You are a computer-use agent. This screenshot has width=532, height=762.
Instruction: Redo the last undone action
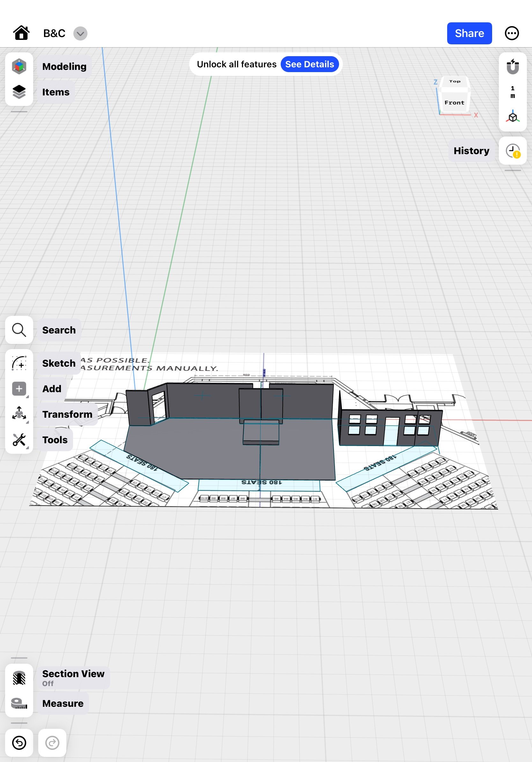pos(52,743)
